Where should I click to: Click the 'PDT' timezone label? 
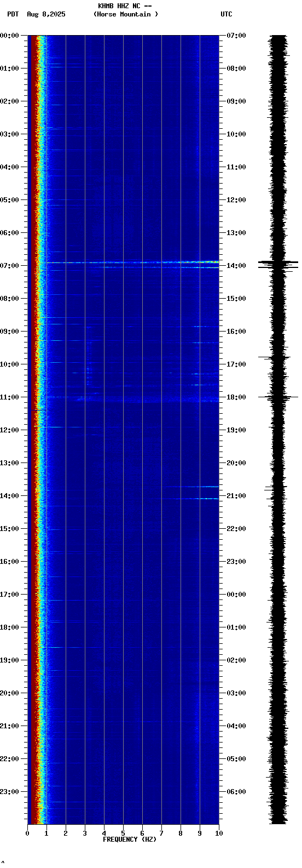pos(13,14)
